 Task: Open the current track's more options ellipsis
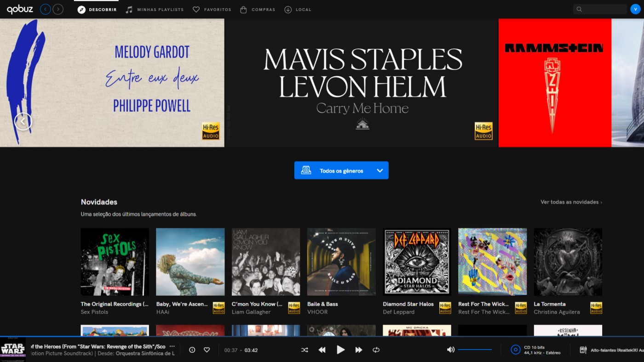[172, 346]
